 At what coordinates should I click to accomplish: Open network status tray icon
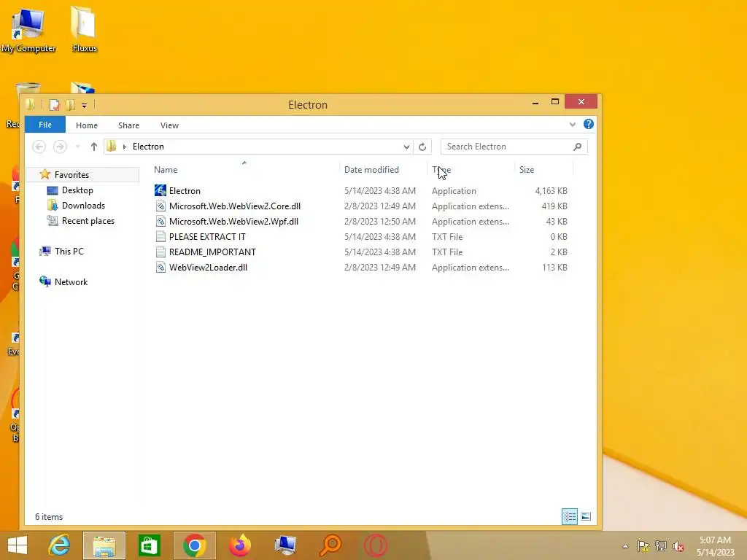660,546
